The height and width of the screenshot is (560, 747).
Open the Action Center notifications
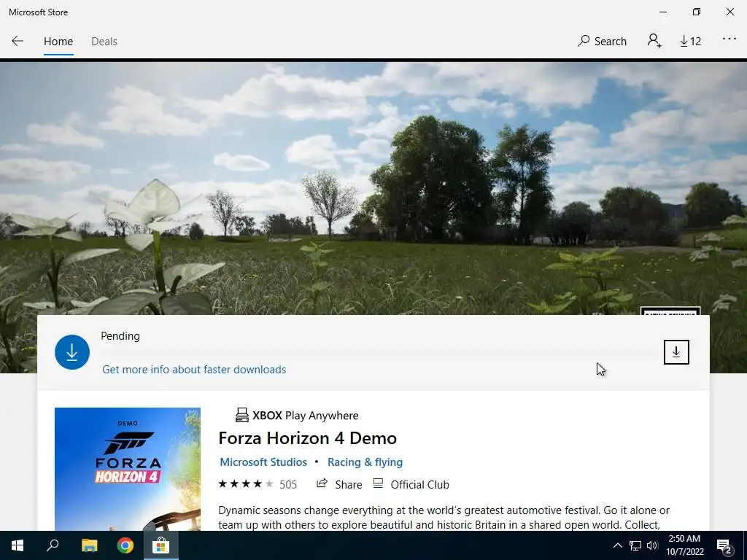coord(724,546)
